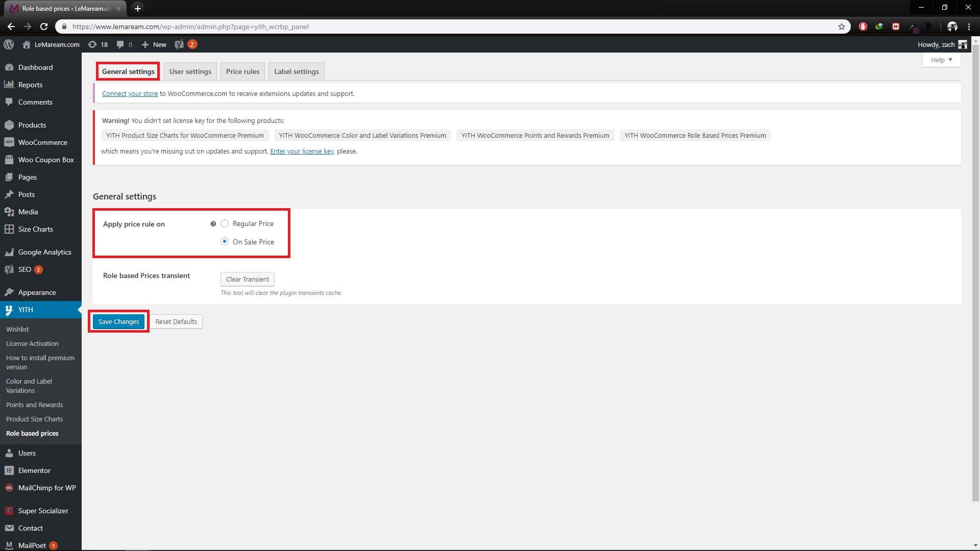Open Howdy, zach account menu

point(942,44)
